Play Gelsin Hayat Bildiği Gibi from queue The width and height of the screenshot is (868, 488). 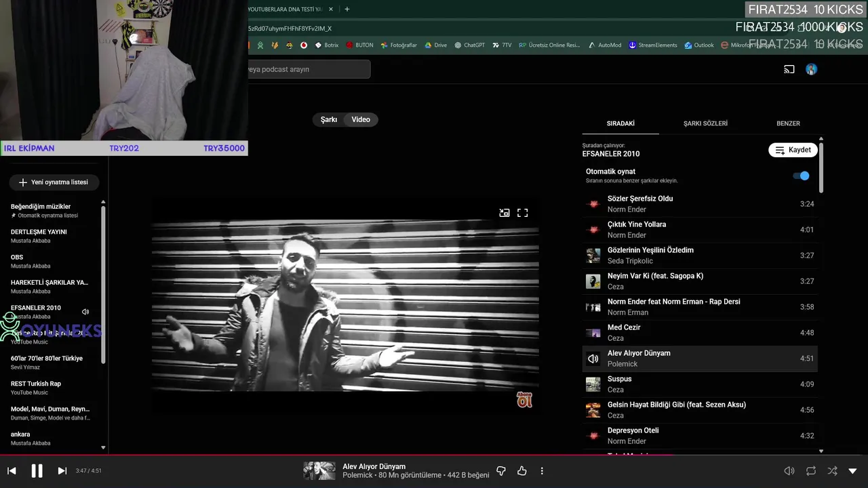pos(700,410)
